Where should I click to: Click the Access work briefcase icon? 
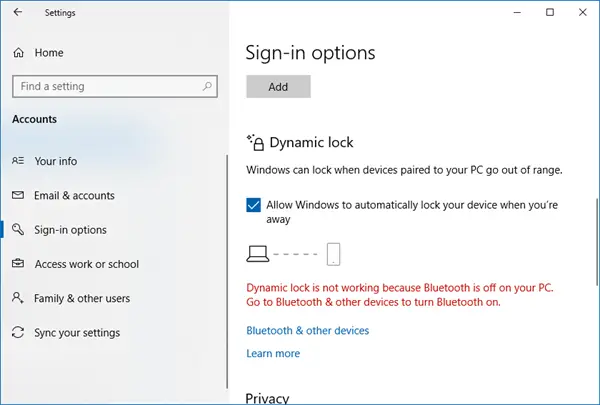pyautogui.click(x=18, y=264)
